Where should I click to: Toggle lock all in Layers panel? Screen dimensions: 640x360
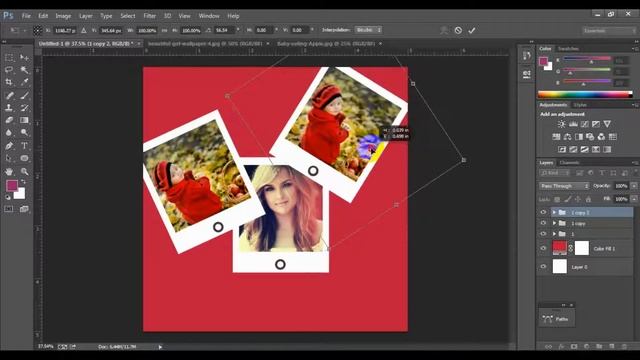(x=588, y=200)
